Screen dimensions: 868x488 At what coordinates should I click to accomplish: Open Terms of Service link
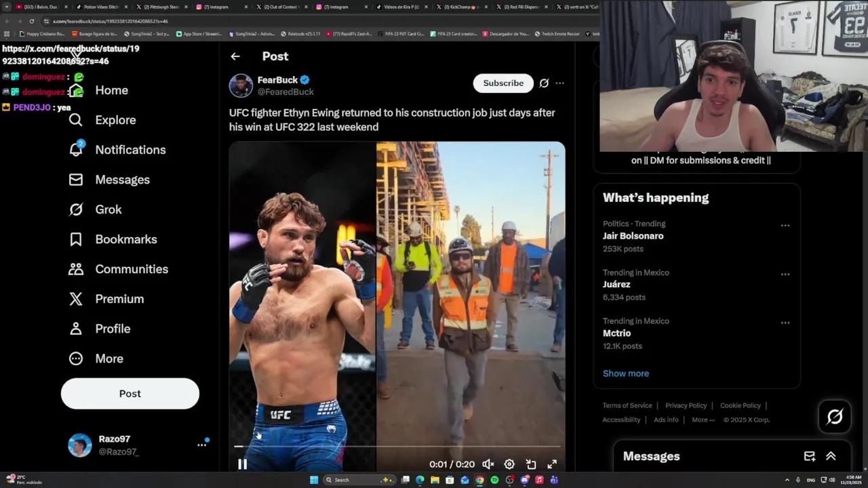click(x=627, y=405)
